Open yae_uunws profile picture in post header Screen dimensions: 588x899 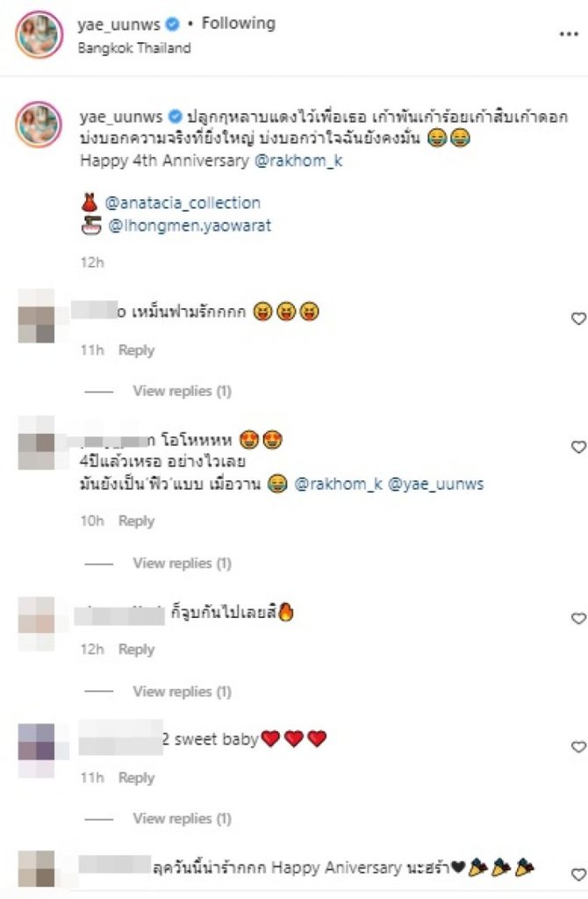tap(39, 34)
